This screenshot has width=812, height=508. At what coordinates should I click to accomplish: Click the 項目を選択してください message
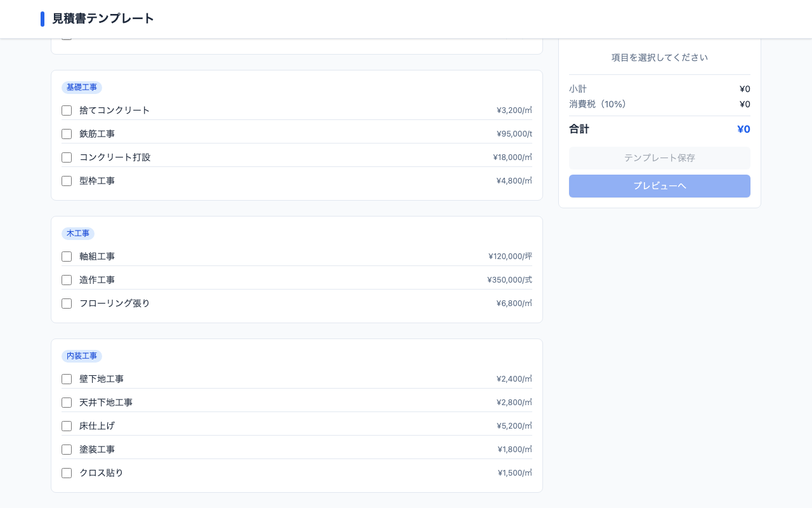pyautogui.click(x=660, y=58)
